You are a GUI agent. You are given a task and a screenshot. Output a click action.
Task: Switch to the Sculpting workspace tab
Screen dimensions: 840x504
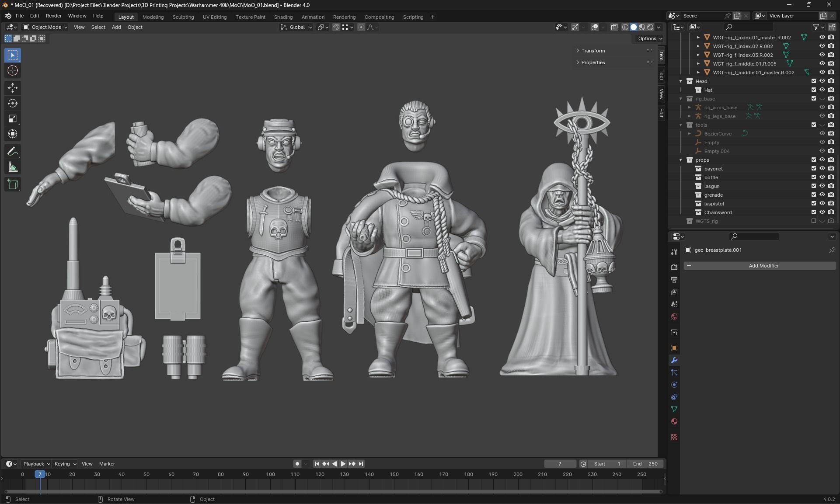tap(183, 17)
